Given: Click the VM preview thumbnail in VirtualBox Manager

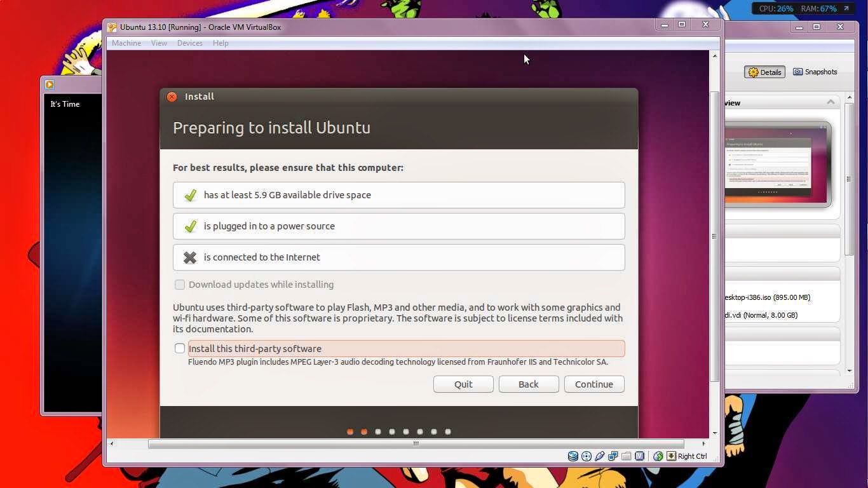Looking at the screenshot, I should (x=778, y=165).
